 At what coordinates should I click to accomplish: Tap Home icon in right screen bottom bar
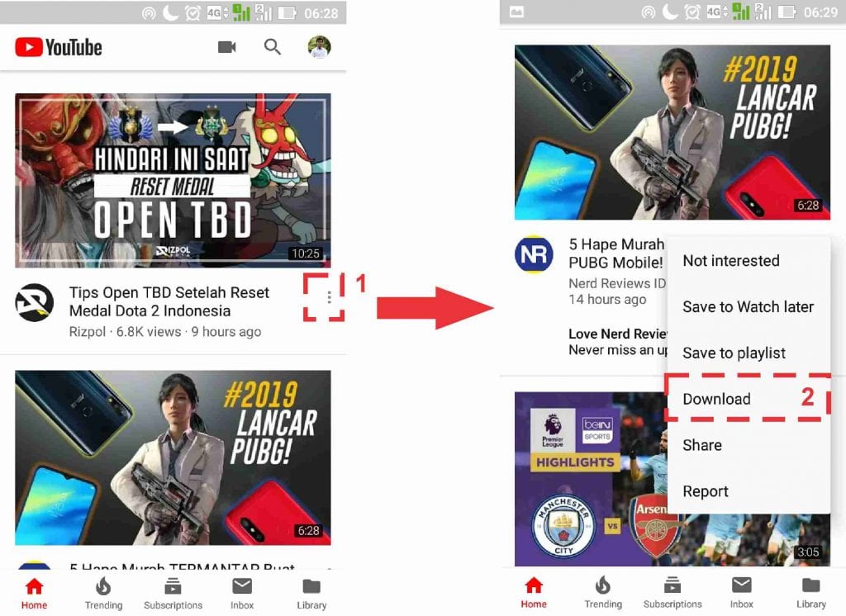tap(534, 585)
